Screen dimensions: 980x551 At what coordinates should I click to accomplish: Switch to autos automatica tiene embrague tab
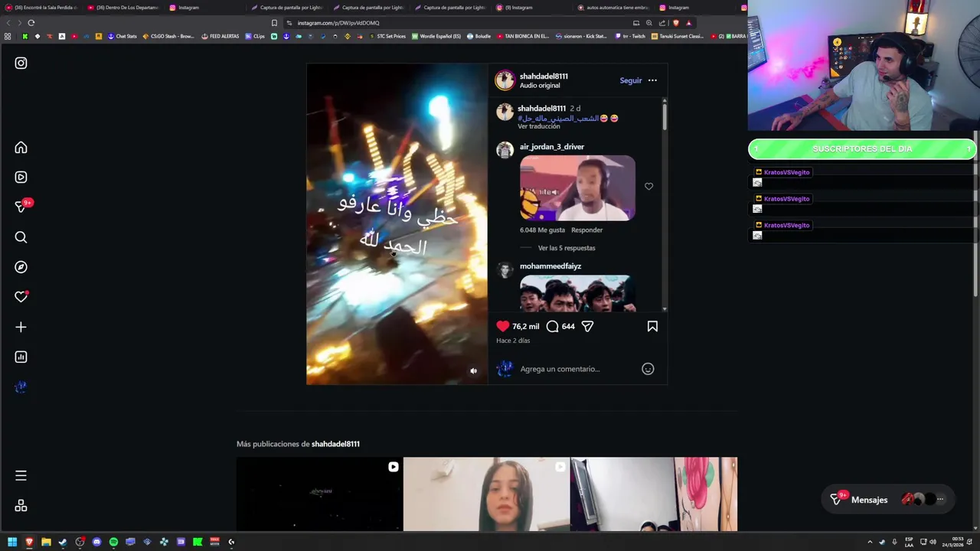click(615, 8)
